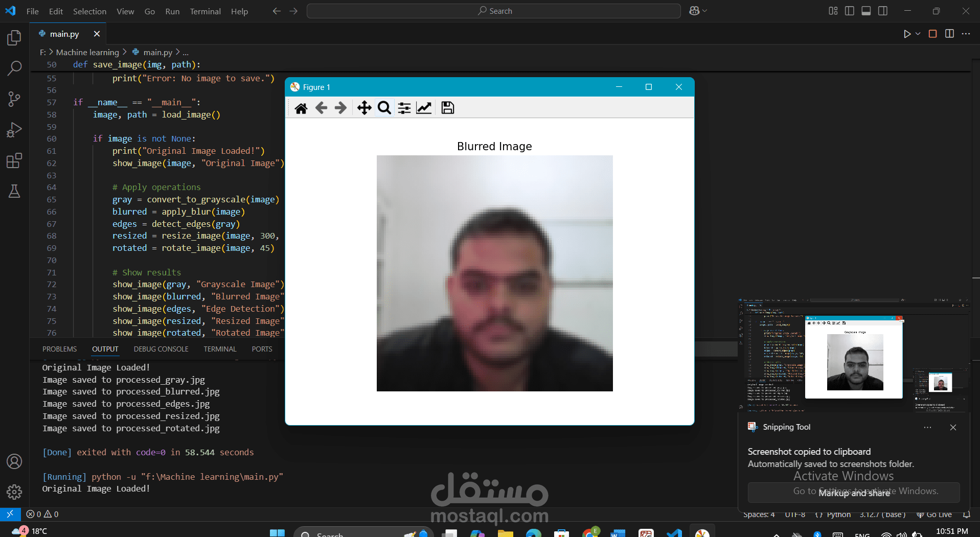
Task: Start Go Live from the status bar
Action: pyautogui.click(x=939, y=515)
